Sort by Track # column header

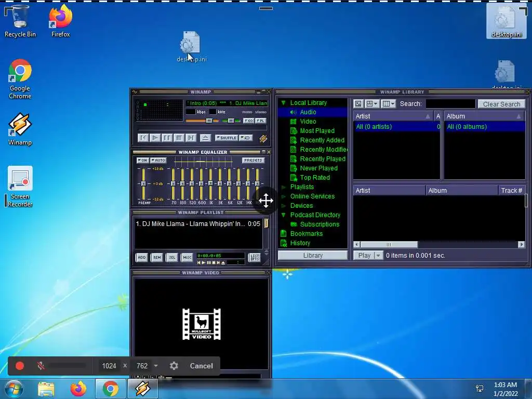[x=512, y=191]
